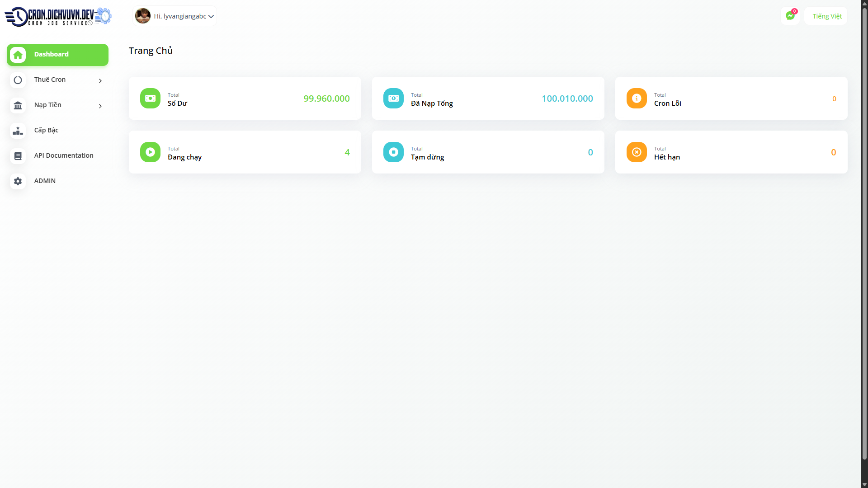Click the Tạm dừng stop icon
Image resolution: width=868 pixels, height=488 pixels.
coord(393,152)
